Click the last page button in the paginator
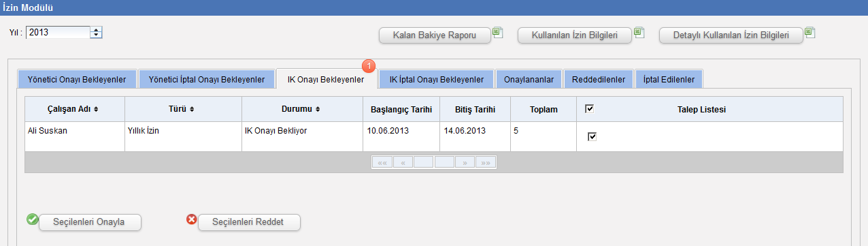868x246 pixels. [x=486, y=162]
